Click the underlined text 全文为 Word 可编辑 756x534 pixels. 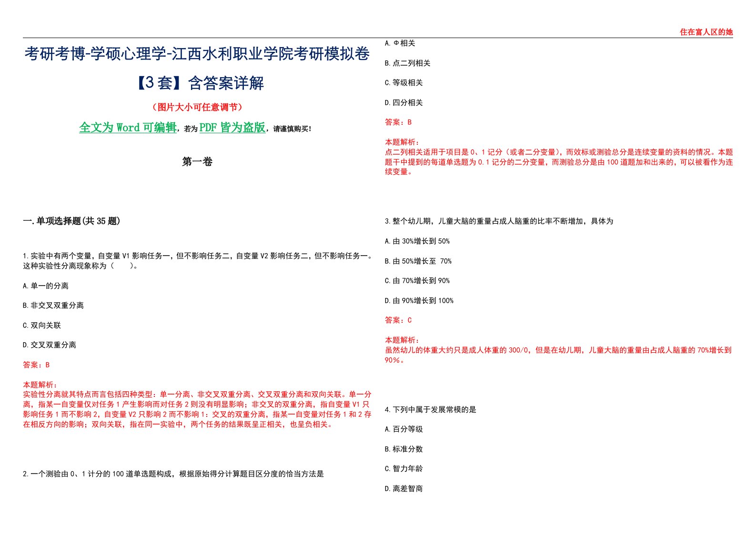tap(128, 128)
